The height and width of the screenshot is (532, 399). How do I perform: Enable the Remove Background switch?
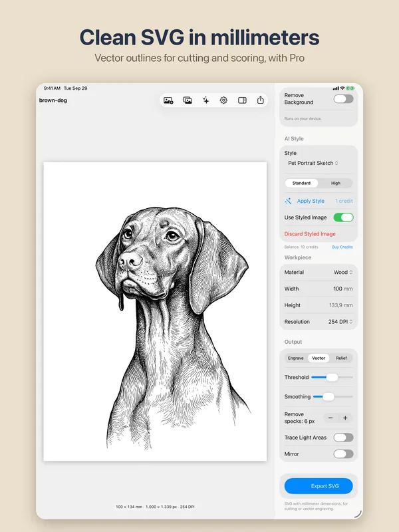point(343,98)
